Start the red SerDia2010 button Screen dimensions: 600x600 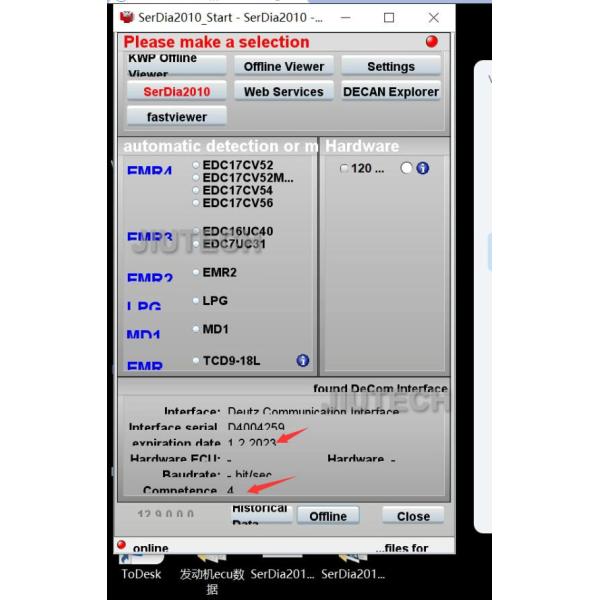[177, 91]
